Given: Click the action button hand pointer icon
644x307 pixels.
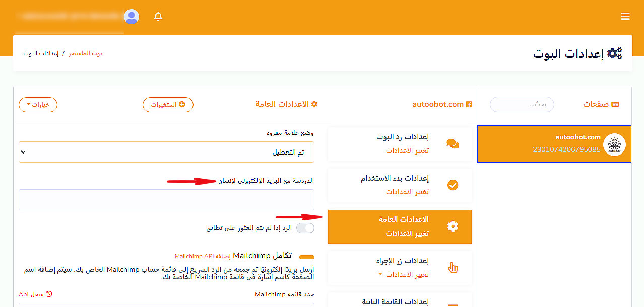Looking at the screenshot, I should tap(453, 268).
